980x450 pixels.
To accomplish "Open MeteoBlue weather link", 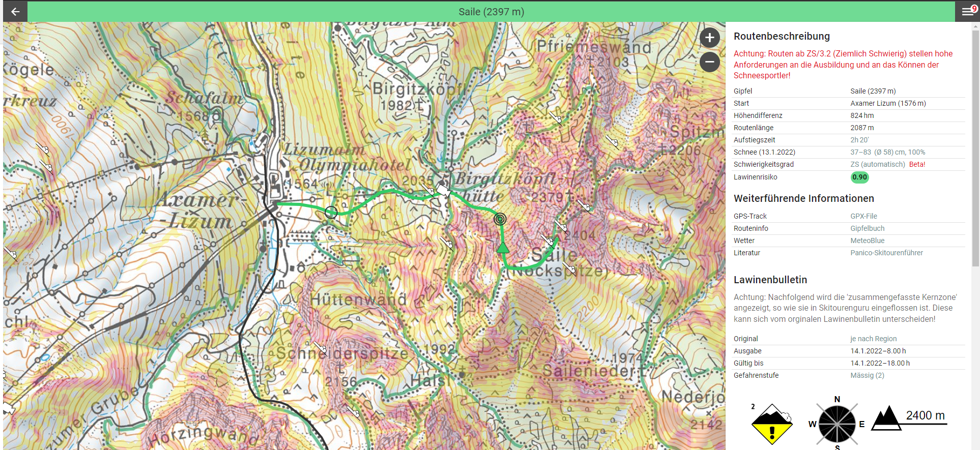I will 867,241.
